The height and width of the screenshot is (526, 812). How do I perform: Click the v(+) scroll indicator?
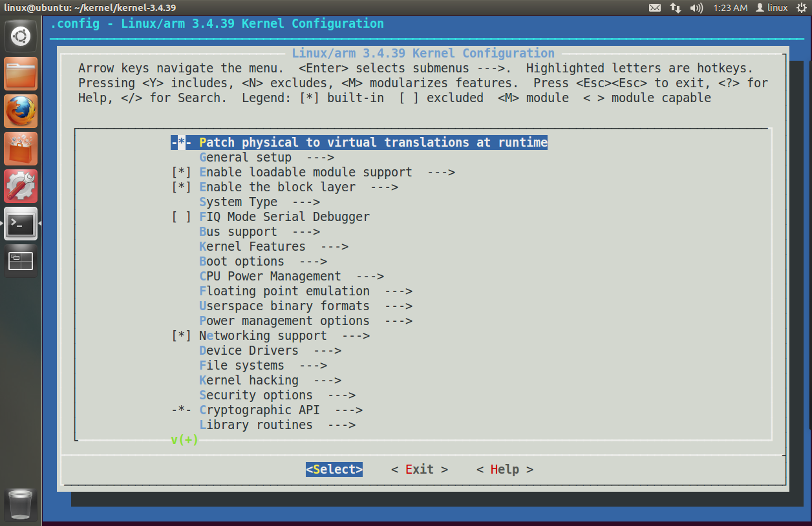tap(184, 439)
